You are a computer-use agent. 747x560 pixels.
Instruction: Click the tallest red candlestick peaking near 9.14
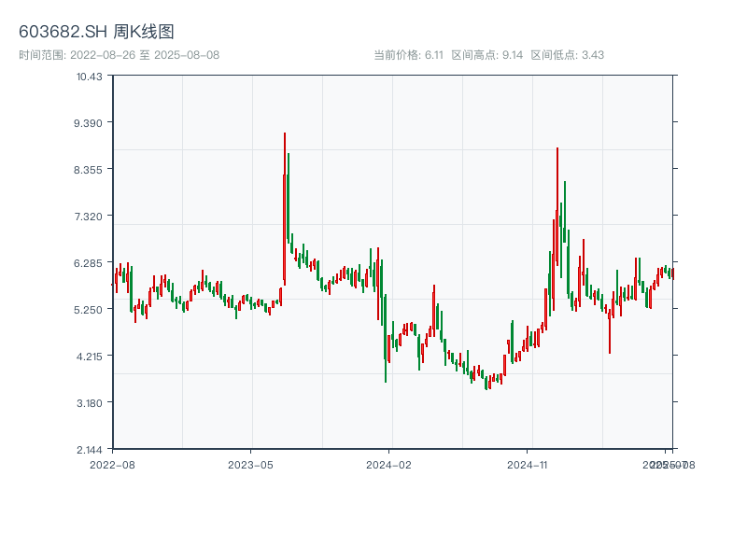click(285, 209)
